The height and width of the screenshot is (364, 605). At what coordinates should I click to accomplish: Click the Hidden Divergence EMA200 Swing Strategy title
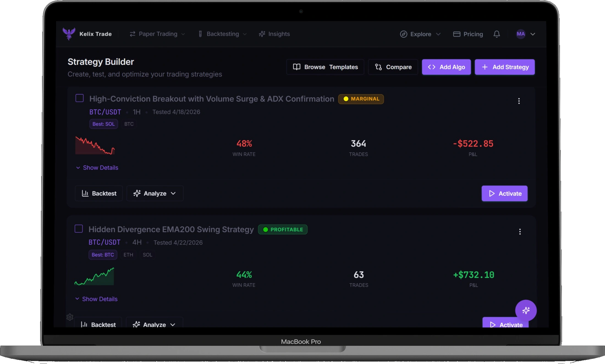(x=171, y=229)
